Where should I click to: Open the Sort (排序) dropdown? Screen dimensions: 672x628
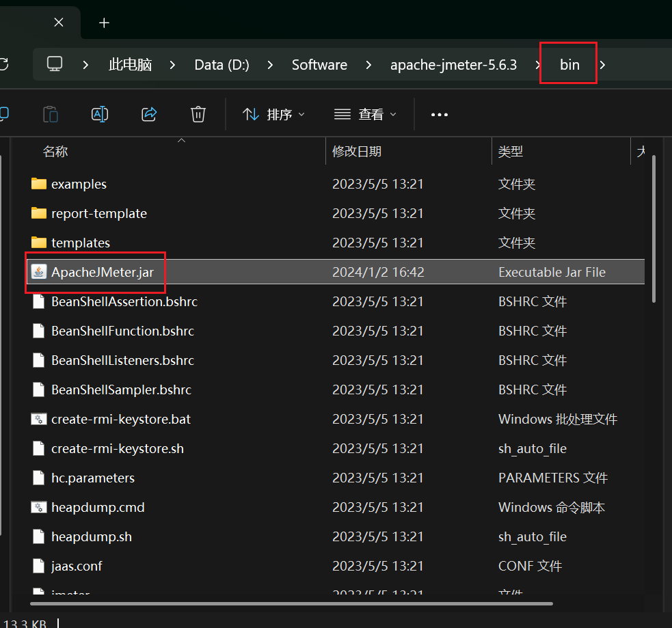point(273,114)
